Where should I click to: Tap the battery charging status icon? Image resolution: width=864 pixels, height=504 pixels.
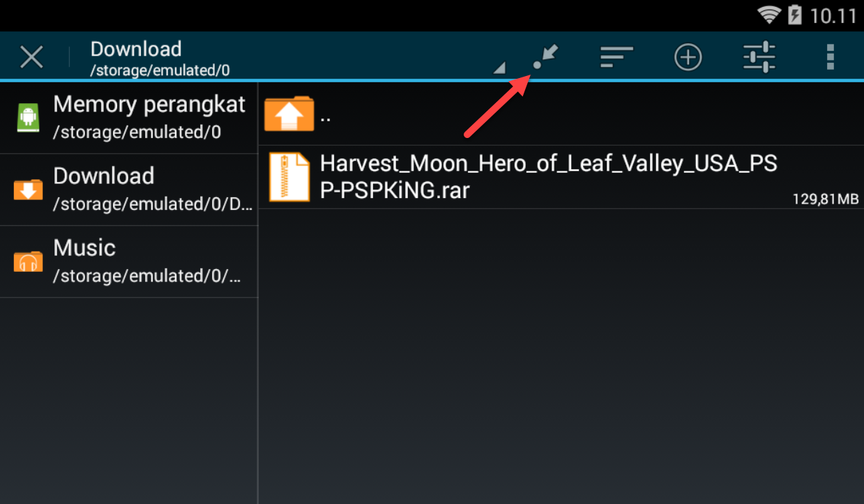pyautogui.click(x=794, y=15)
